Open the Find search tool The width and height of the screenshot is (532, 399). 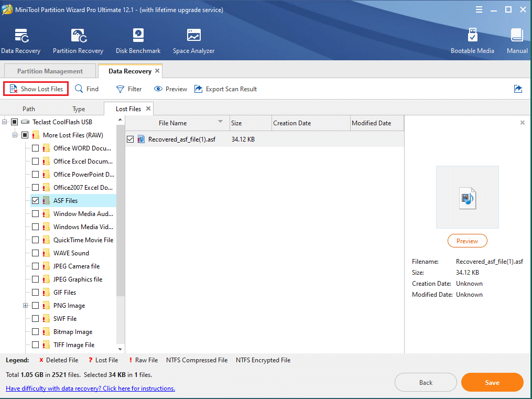click(x=86, y=89)
